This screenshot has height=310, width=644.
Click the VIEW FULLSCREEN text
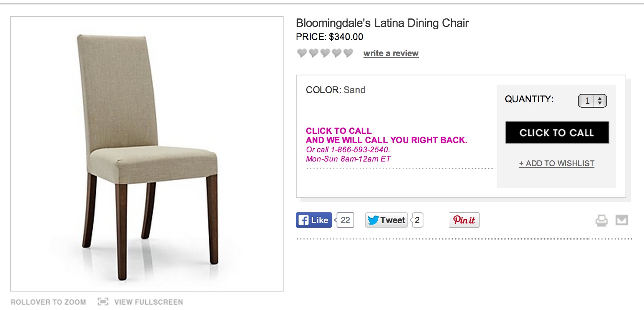click(x=148, y=302)
